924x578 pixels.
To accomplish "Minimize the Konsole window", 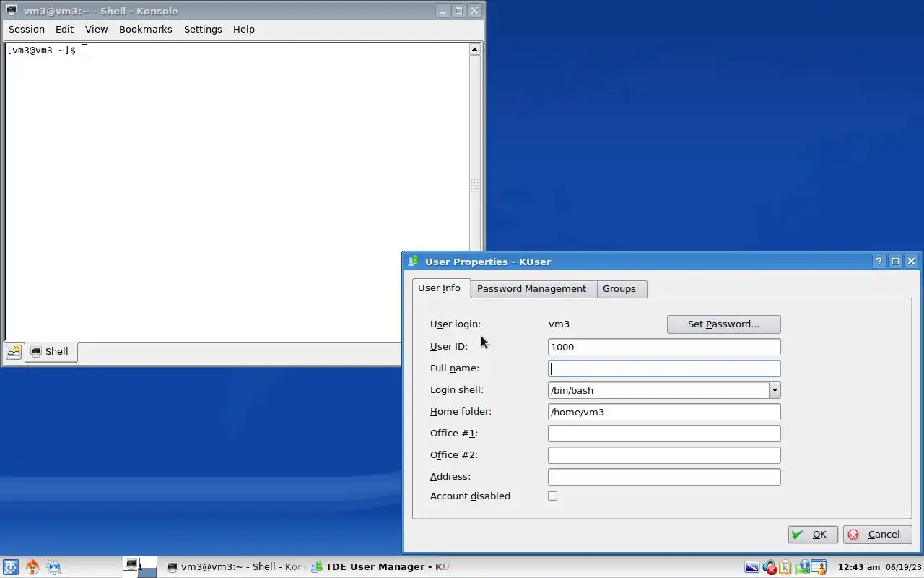I will (x=443, y=11).
